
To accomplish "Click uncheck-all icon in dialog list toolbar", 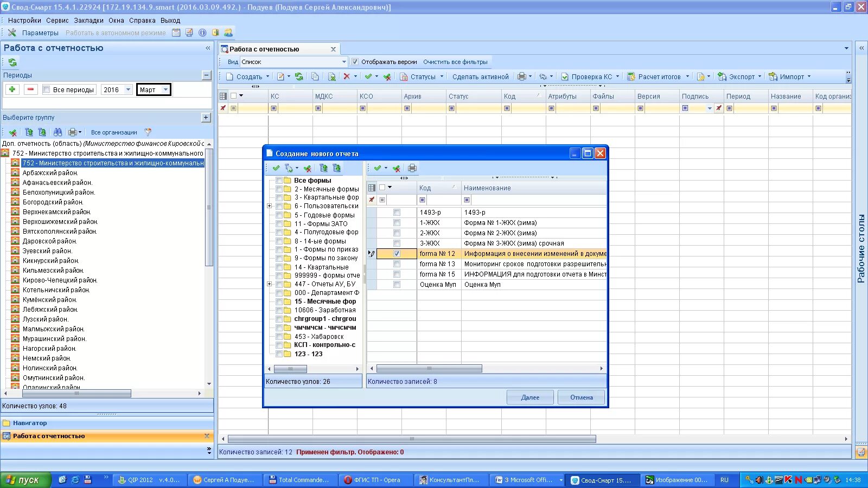I will pyautogui.click(x=397, y=168).
